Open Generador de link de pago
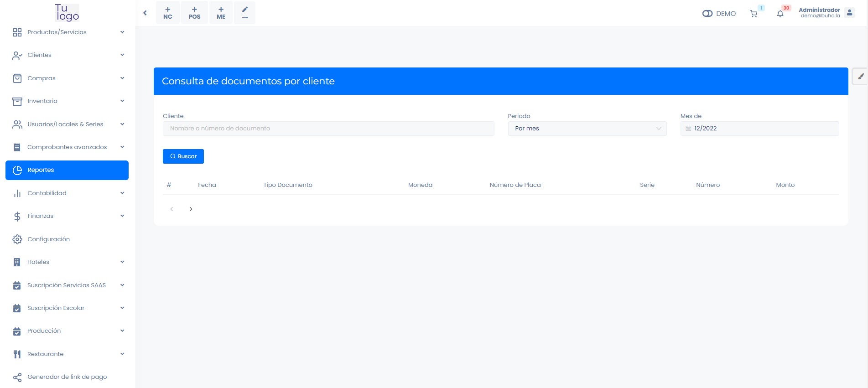Image resolution: width=868 pixels, height=388 pixels. click(x=67, y=377)
